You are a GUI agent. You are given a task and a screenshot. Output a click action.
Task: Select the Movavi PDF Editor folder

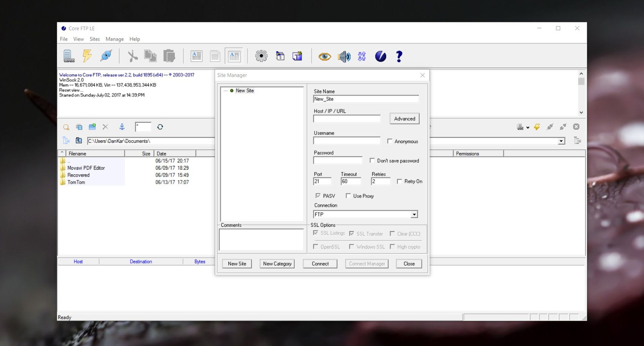tap(86, 168)
